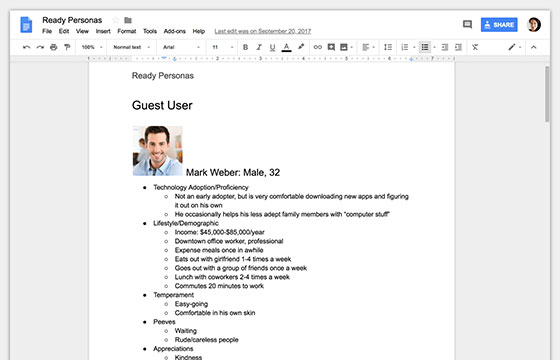Open the Insert menu
This screenshot has height=360, width=560.
tap(103, 31)
